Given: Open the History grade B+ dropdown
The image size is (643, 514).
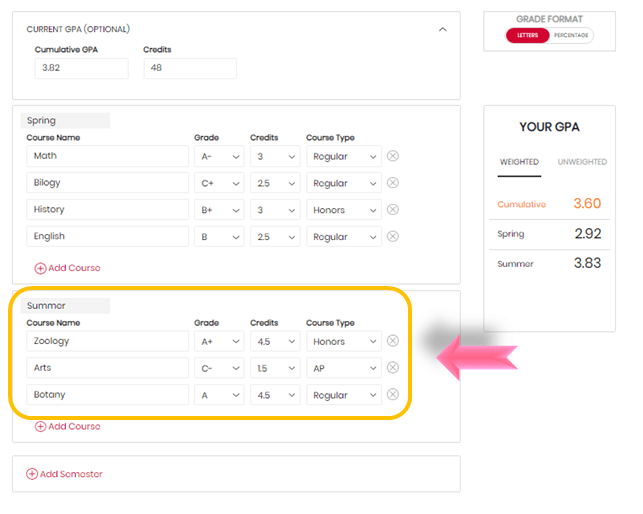Looking at the screenshot, I should point(219,210).
